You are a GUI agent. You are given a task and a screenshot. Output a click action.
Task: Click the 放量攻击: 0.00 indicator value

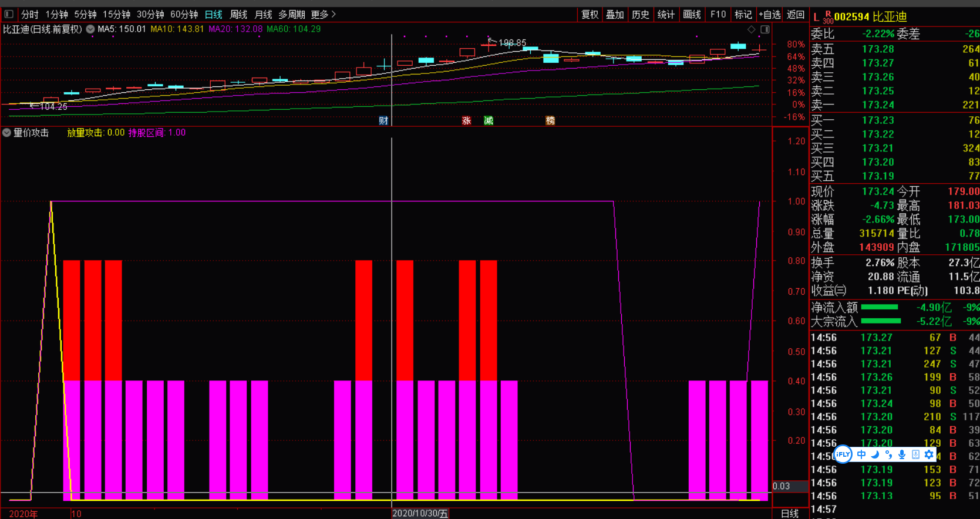[x=96, y=133]
